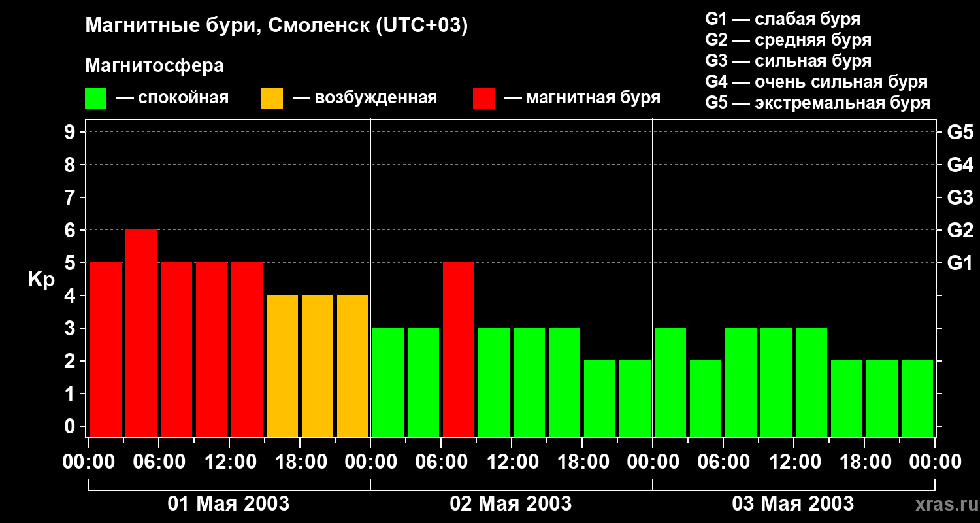980x523 pixels.
Task: Click the G3 label on right axis
Action: (x=960, y=197)
